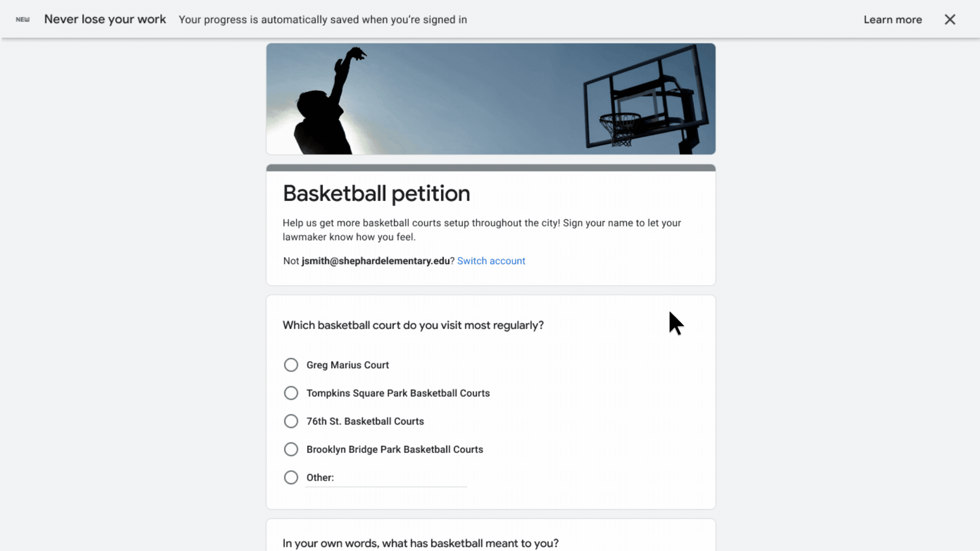980x551 pixels.
Task: Click the jumping player silhouette in header
Action: coord(327,102)
